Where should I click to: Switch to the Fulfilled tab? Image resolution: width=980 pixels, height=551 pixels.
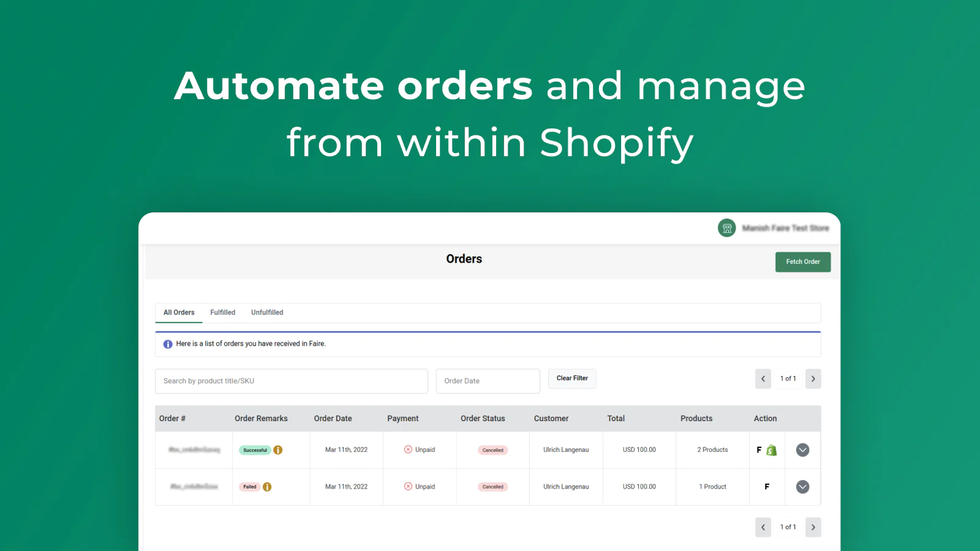[x=223, y=313]
